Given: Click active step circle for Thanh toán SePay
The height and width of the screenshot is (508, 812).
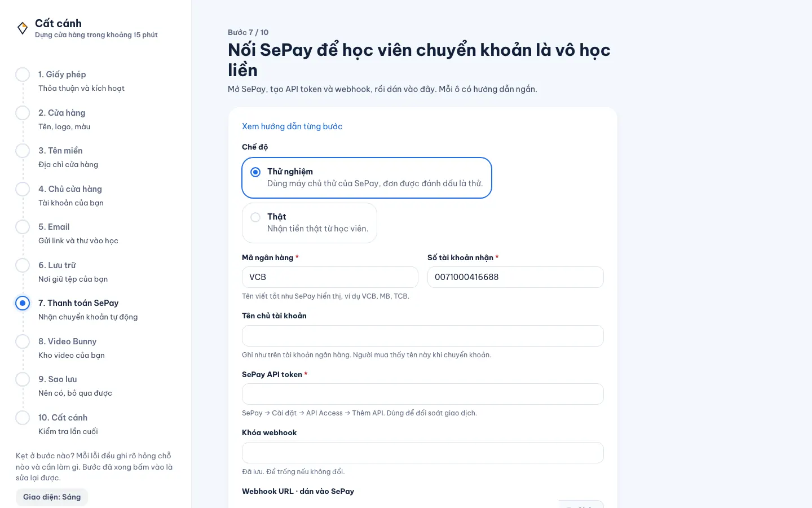Looking at the screenshot, I should [x=23, y=303].
